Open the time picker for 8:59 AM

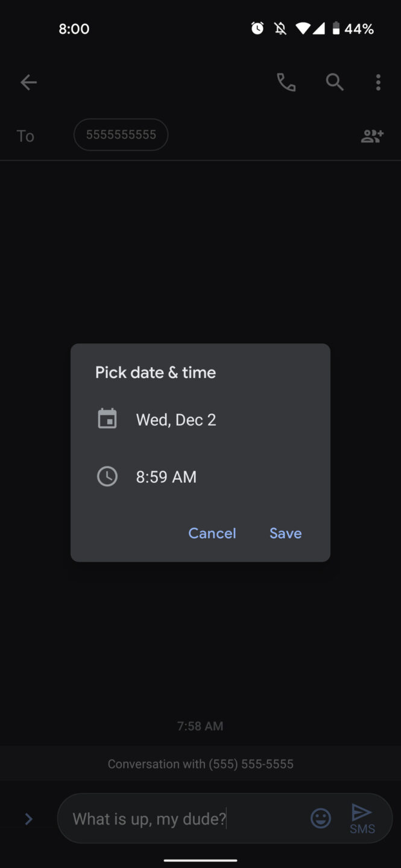tap(166, 476)
